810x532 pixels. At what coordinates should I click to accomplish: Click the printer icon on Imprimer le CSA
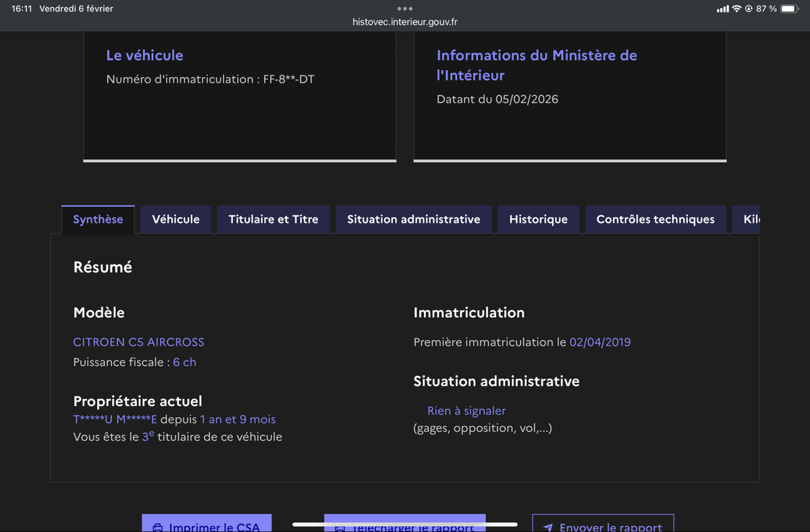tap(158, 527)
